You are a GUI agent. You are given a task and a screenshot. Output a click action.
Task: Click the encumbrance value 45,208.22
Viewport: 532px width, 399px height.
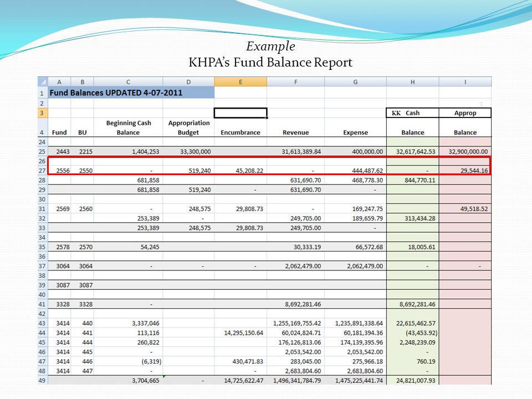coord(249,171)
